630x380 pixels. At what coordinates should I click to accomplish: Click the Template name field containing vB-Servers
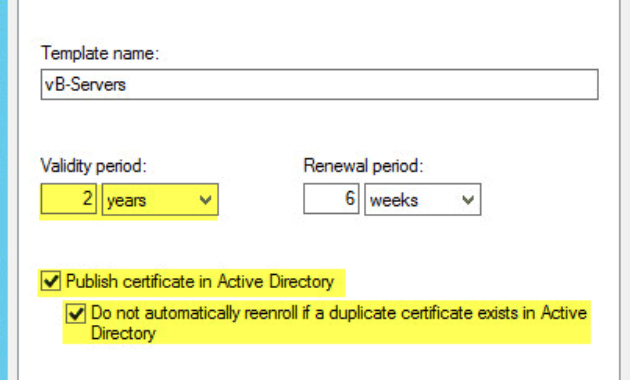point(319,84)
